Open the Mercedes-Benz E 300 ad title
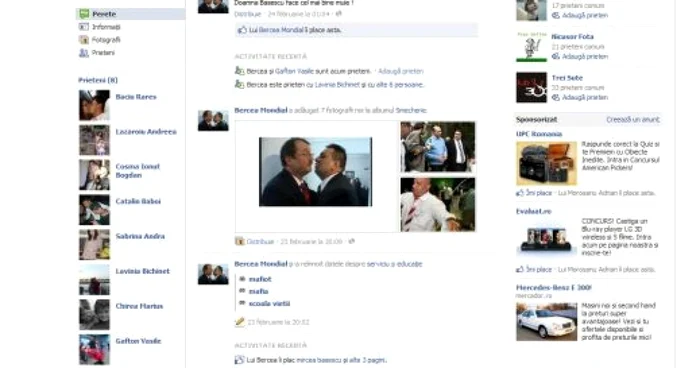Screen dimensions: 700x368 (554, 288)
